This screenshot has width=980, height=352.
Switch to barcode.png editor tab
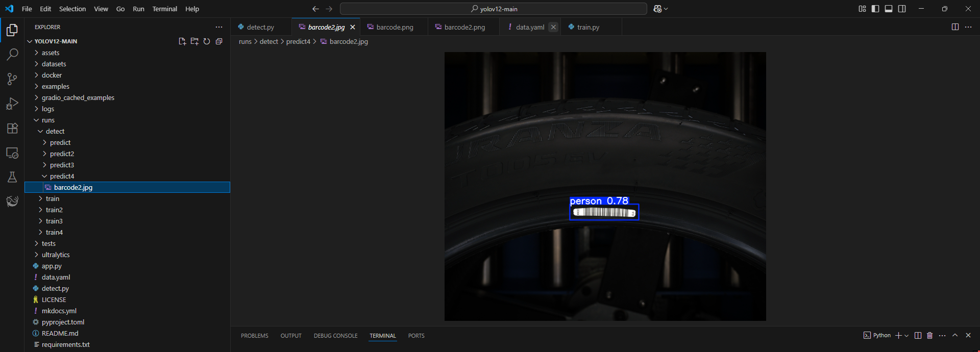click(395, 27)
